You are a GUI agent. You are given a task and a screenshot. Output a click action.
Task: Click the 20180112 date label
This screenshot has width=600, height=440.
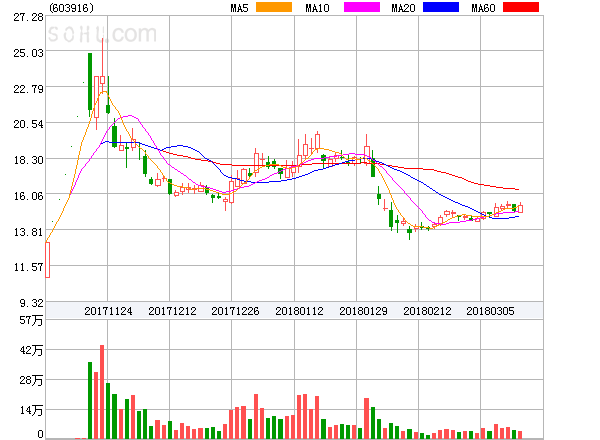coord(299,311)
